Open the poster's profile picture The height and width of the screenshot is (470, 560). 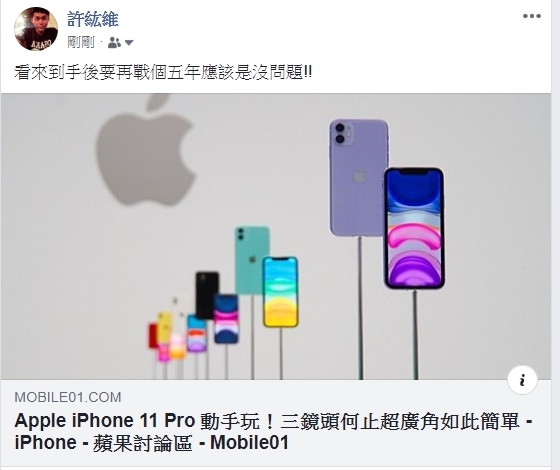click(x=36, y=29)
